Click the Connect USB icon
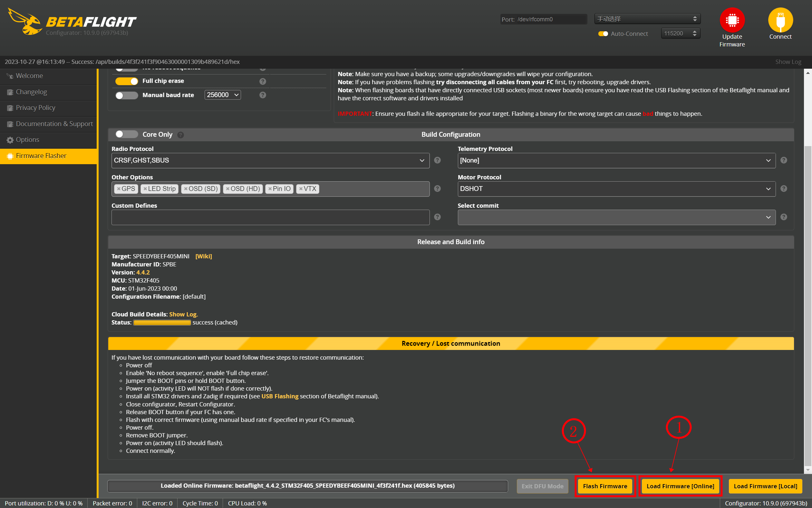This screenshot has width=812, height=508. 780,20
